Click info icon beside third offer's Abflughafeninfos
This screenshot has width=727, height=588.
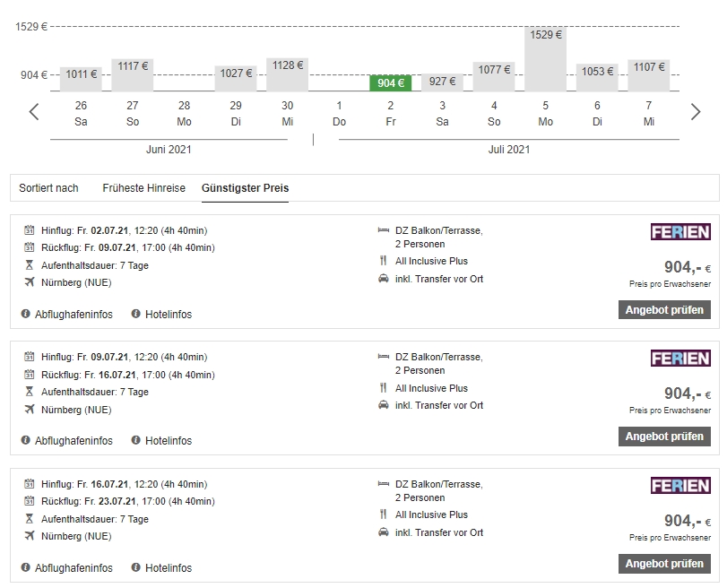click(x=25, y=567)
